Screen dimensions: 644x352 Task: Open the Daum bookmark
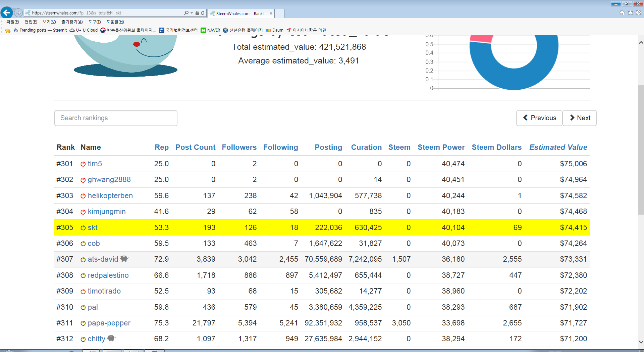[274, 30]
